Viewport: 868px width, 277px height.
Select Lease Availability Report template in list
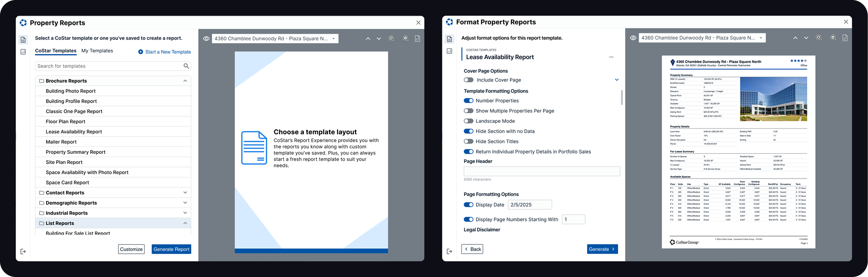point(113,132)
